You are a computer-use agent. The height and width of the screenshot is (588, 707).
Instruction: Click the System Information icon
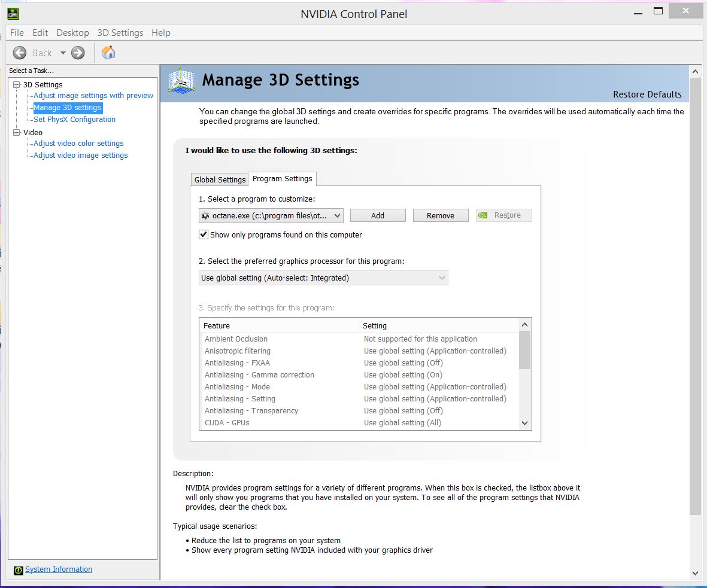click(x=19, y=570)
